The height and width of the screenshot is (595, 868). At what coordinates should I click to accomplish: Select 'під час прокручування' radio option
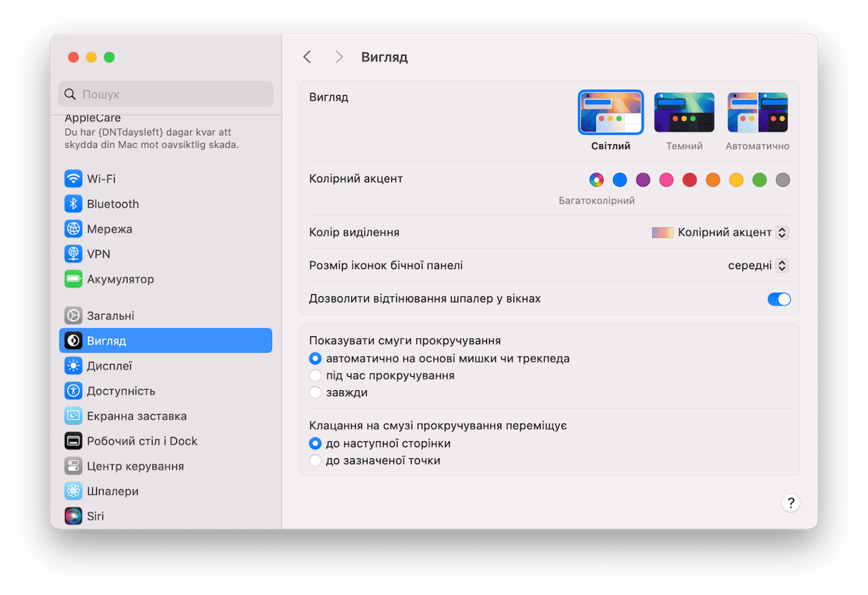[316, 375]
